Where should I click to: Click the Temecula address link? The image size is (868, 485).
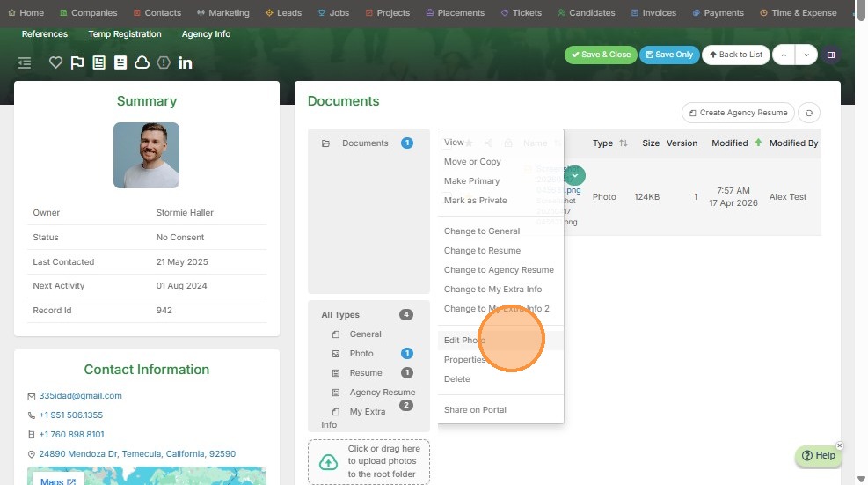click(x=137, y=454)
